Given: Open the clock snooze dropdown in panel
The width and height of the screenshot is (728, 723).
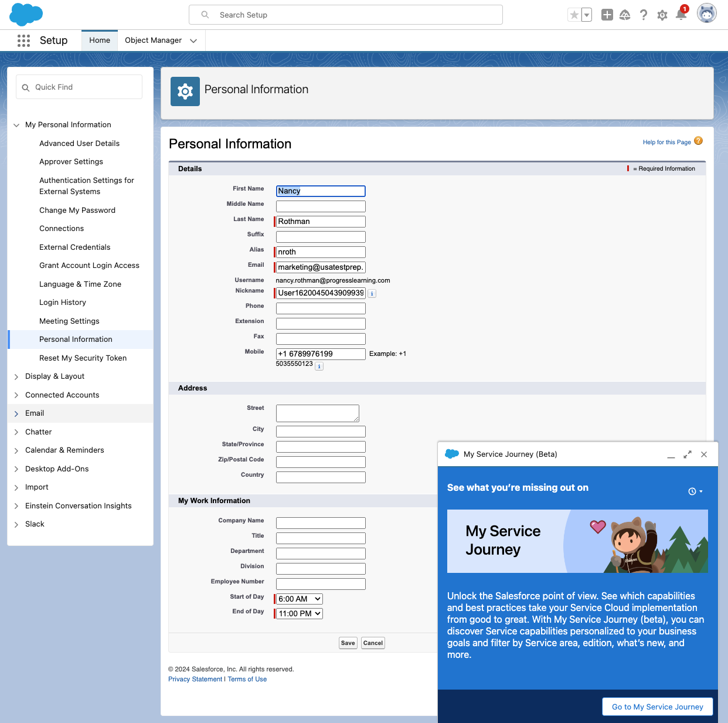Looking at the screenshot, I should [x=695, y=491].
